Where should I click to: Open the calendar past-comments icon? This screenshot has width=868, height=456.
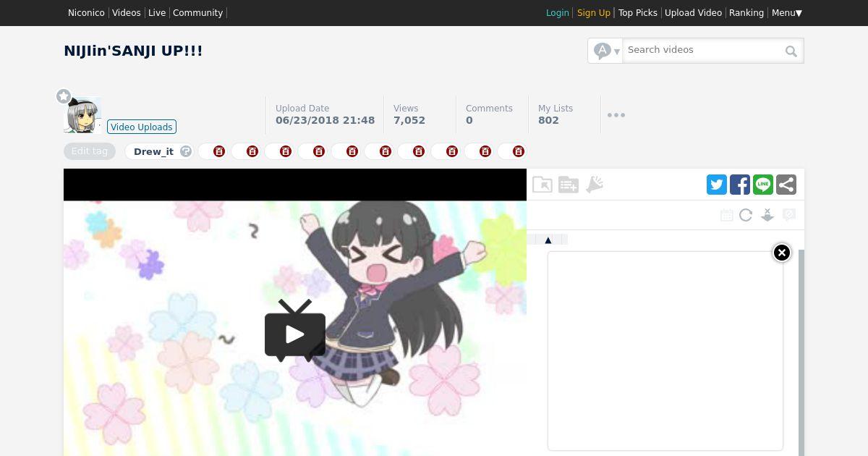pos(727,215)
